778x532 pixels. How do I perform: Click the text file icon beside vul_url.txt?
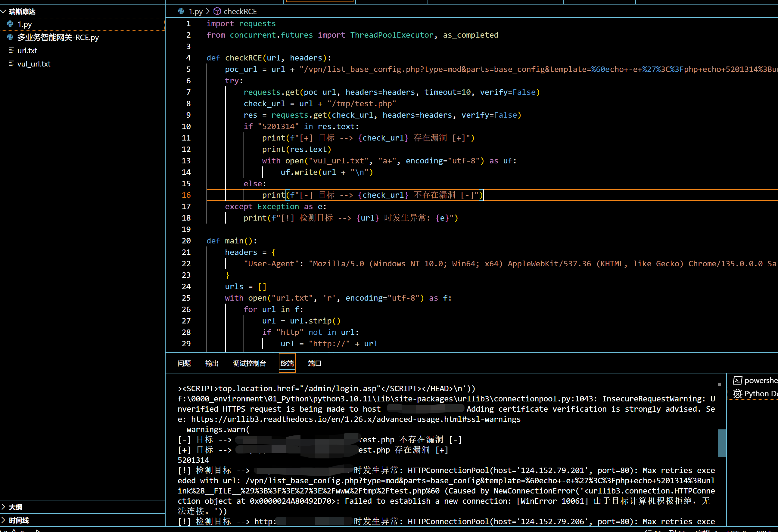(11, 63)
